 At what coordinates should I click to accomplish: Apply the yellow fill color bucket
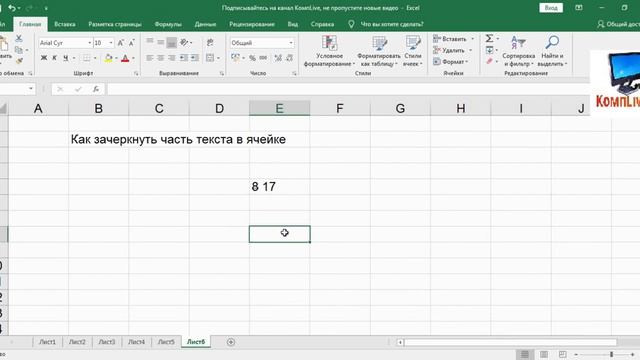click(108, 58)
